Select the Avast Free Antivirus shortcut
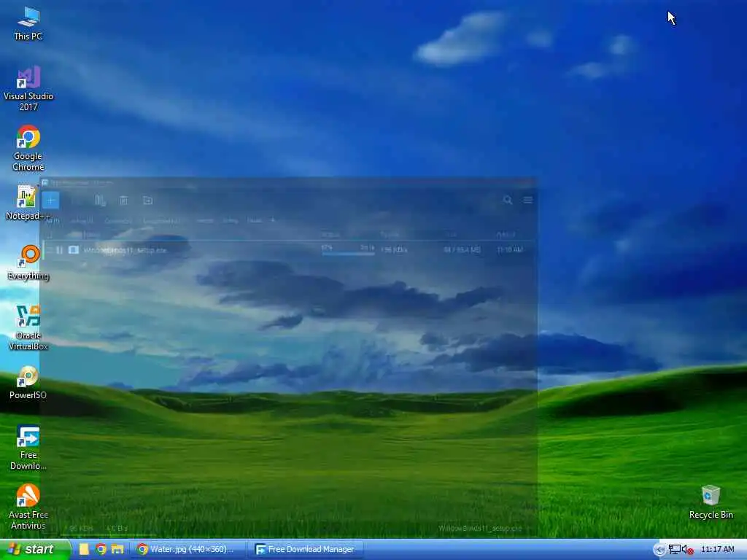747x560 pixels. pos(28,507)
